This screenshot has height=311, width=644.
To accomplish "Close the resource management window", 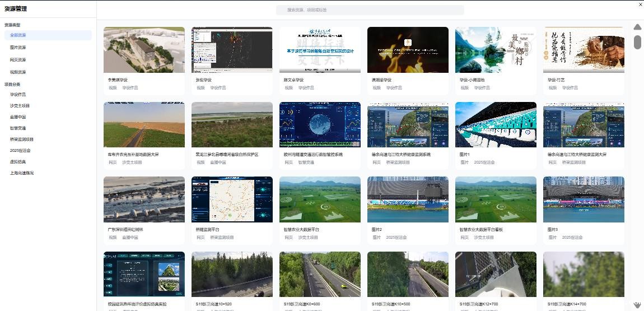I will pyautogui.click(x=640, y=4).
